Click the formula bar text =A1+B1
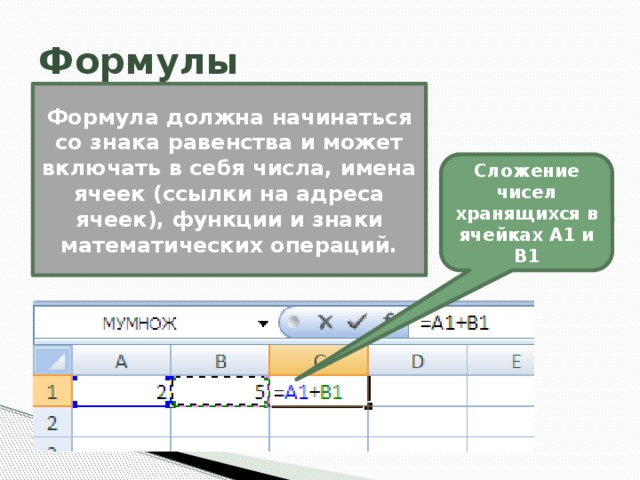 [x=454, y=324]
